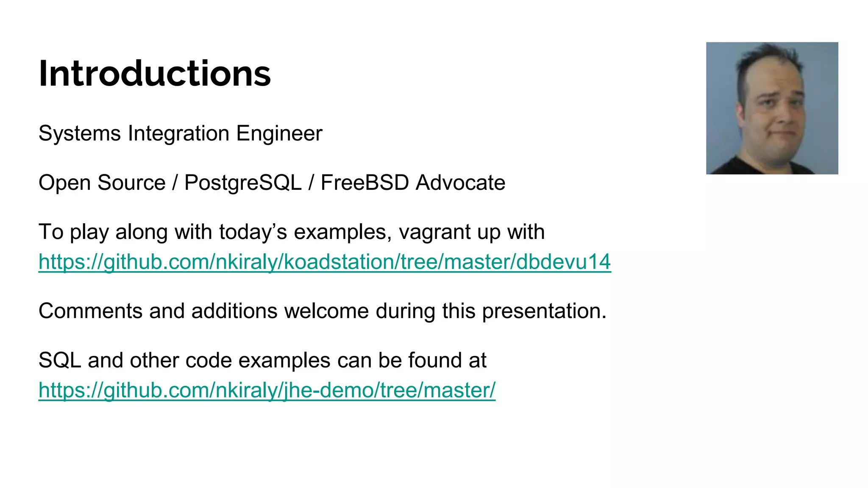Image resolution: width=868 pixels, height=488 pixels.
Task: Click the word presentation
Action: [x=544, y=311]
